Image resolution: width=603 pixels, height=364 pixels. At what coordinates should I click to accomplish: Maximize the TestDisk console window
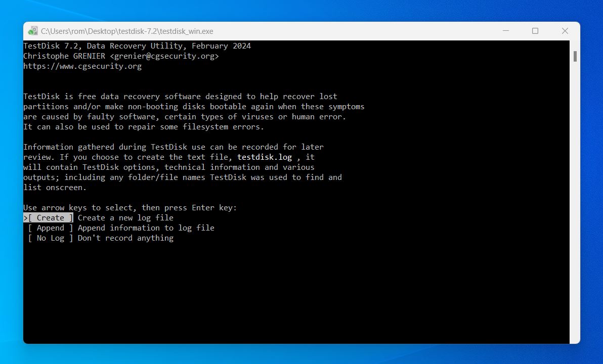535,31
